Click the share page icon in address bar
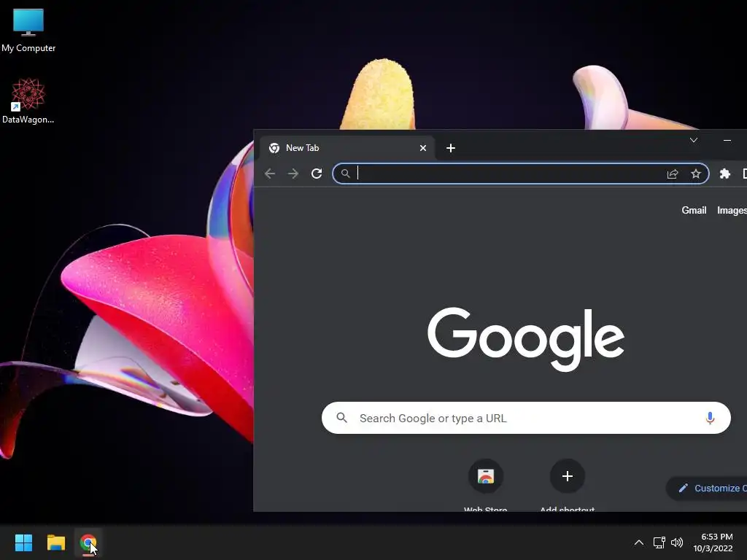 (673, 174)
